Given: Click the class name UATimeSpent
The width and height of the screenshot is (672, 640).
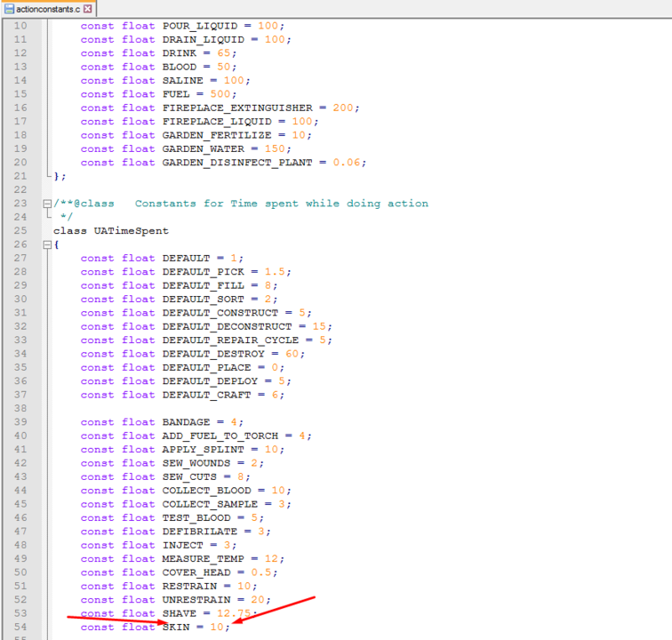Looking at the screenshot, I should point(132,231).
